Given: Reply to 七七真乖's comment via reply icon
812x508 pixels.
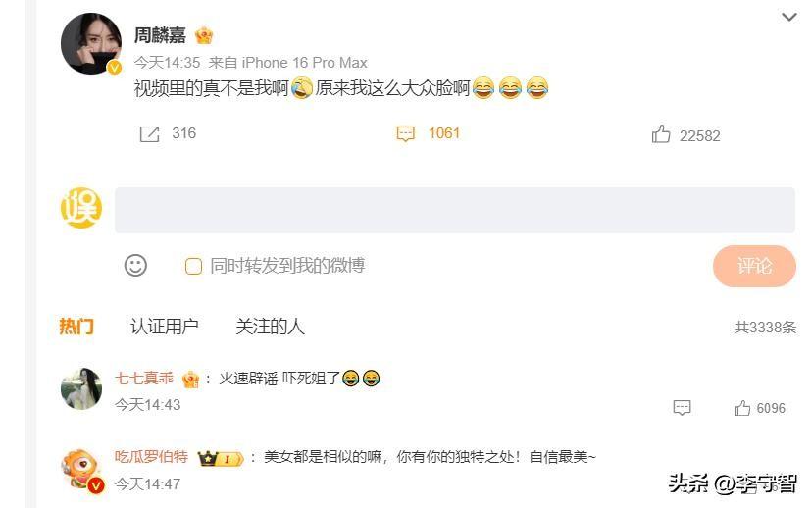Looking at the screenshot, I should pyautogui.click(x=682, y=408).
